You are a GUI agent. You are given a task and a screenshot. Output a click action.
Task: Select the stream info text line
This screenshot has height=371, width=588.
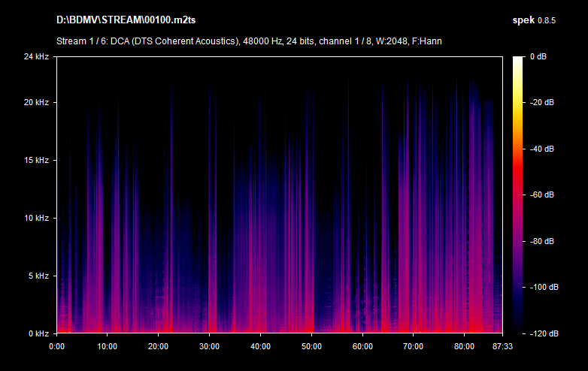249,41
